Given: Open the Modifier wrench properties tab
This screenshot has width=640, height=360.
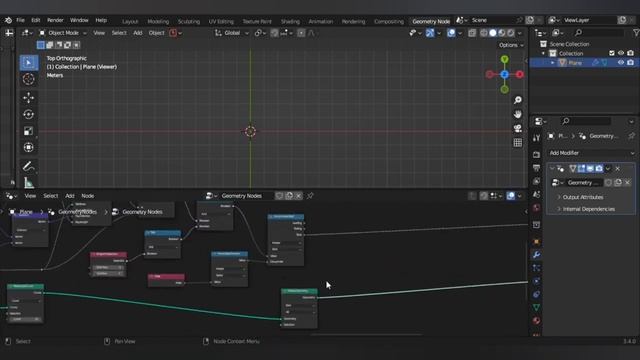Looking at the screenshot, I should (x=536, y=255).
